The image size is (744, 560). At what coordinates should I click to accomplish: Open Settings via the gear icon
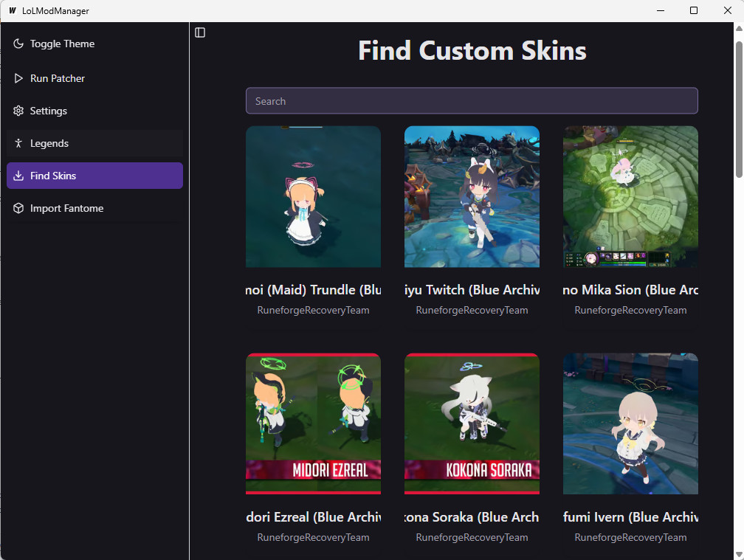coord(17,111)
